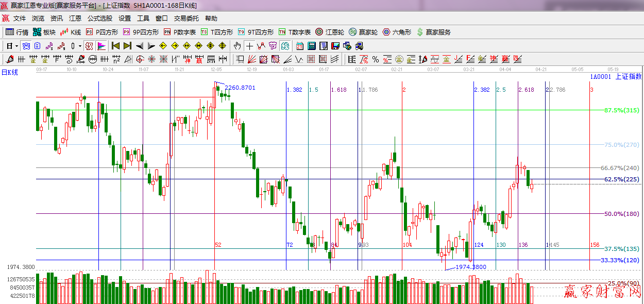Open the 江恩 menu
This screenshot has height=304, width=644.
pos(75,18)
